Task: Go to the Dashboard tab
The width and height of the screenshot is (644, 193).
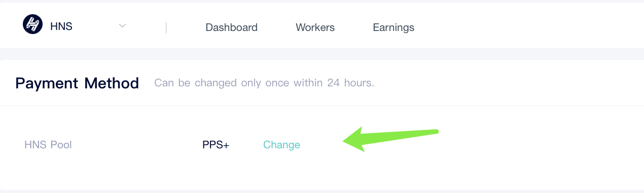Action: point(231,27)
